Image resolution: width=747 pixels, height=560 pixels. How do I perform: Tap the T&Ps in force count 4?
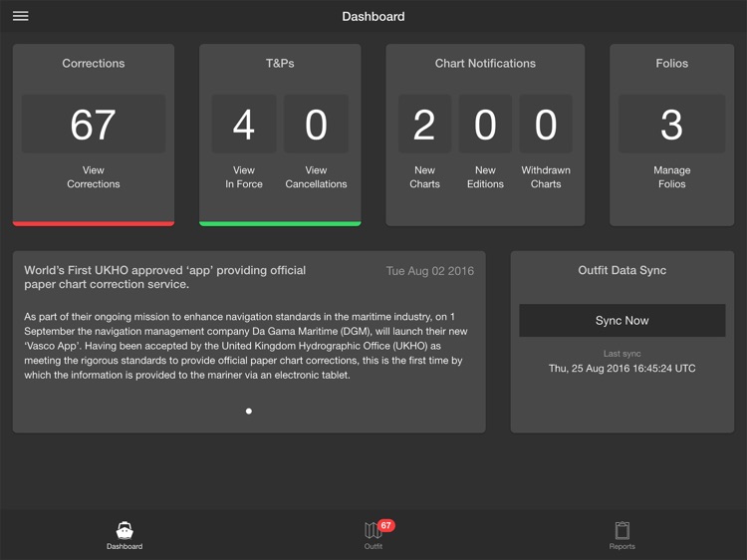pos(244,125)
